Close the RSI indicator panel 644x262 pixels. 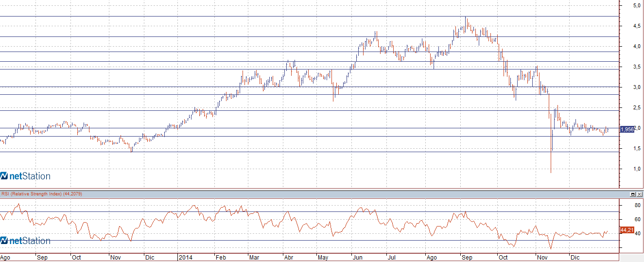tap(639, 194)
